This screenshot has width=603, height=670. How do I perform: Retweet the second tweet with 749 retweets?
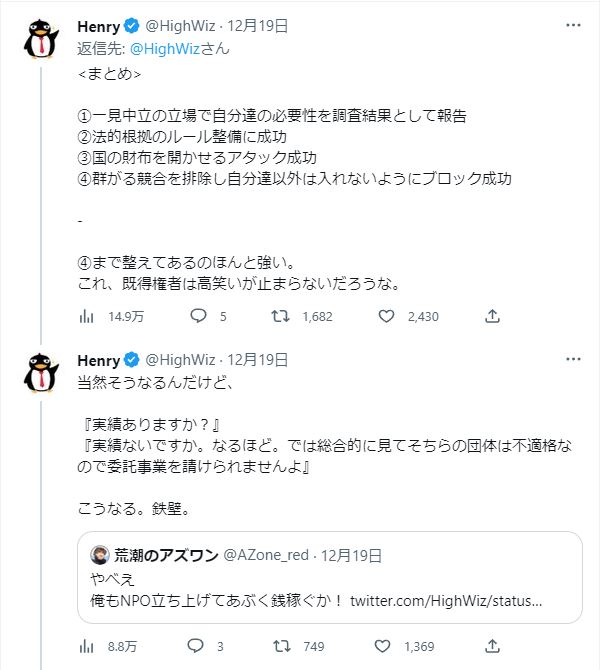click(283, 646)
